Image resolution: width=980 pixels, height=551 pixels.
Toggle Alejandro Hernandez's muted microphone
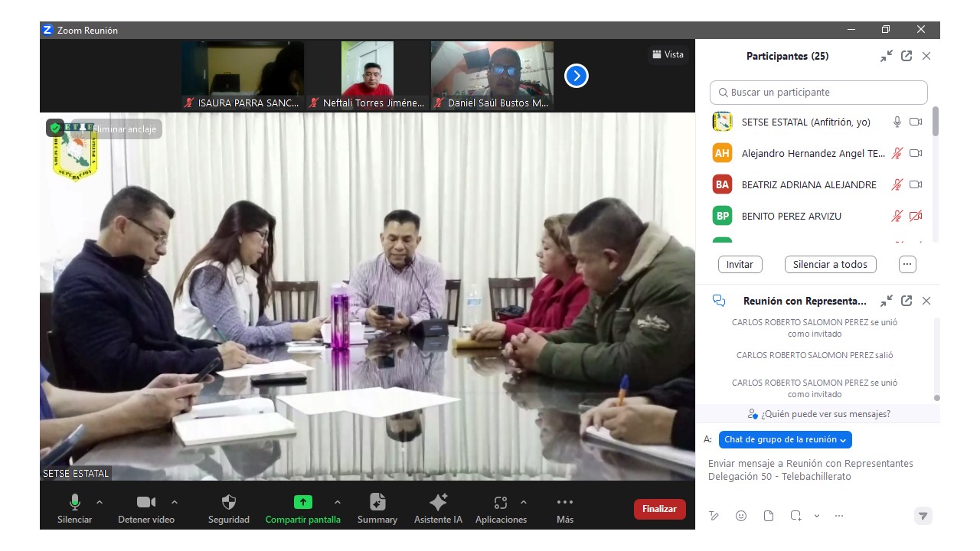click(897, 153)
